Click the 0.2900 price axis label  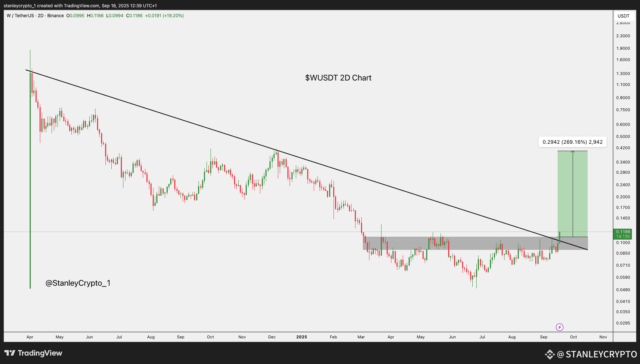click(x=623, y=172)
